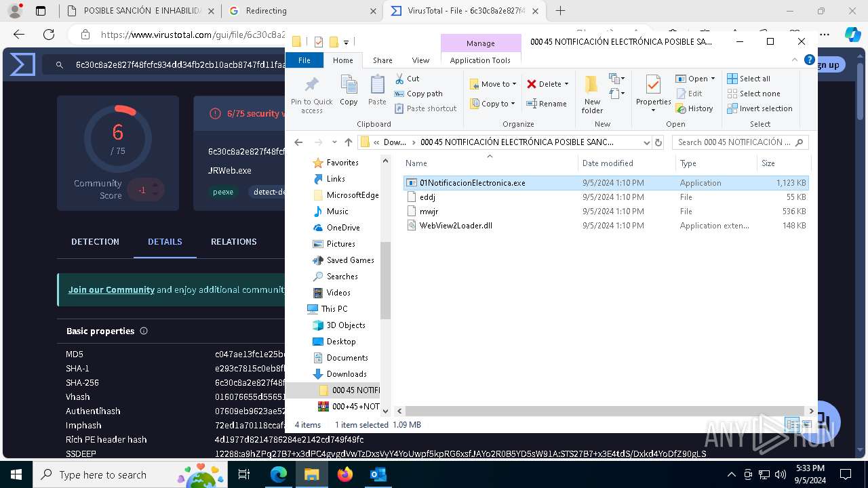Open the Application Tools tab

coord(480,60)
